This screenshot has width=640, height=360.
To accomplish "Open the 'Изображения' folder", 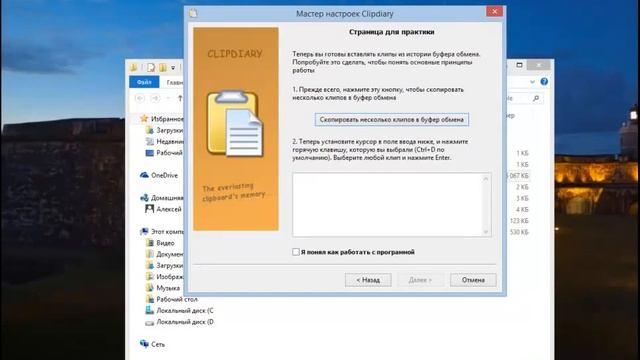I will pos(170,277).
